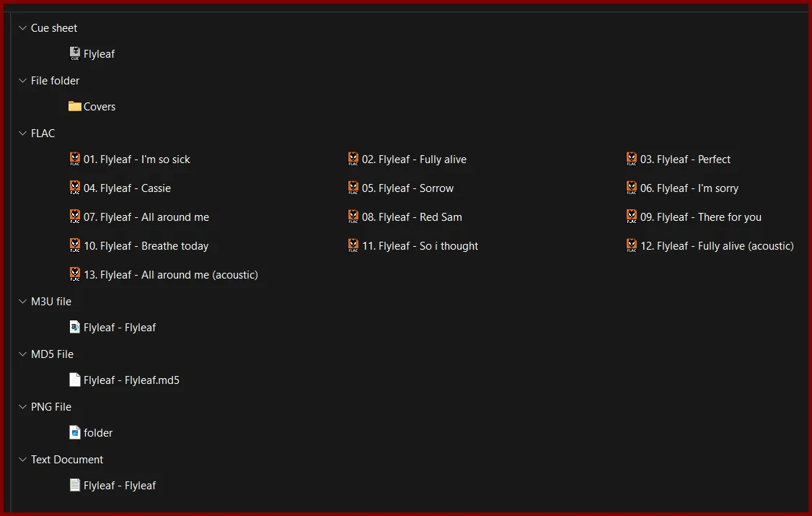Click FLAC icon for 08. Red Sam
812x516 pixels.
pos(353,217)
